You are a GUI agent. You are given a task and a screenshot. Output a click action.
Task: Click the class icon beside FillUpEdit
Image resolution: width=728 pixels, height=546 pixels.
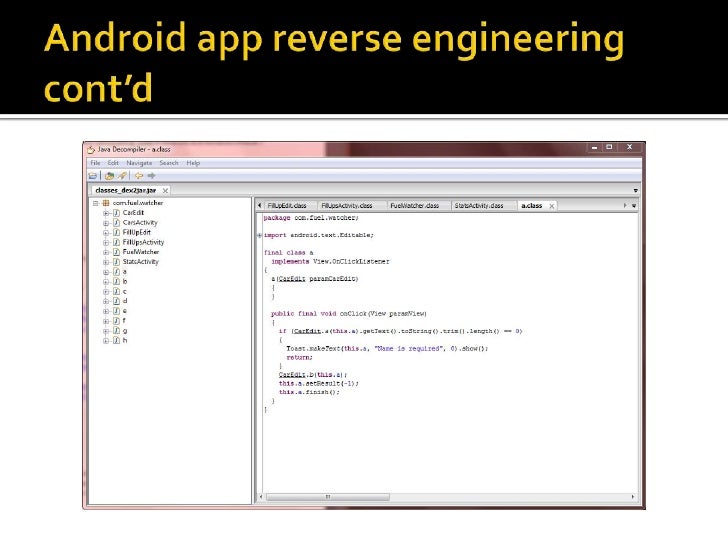117,232
